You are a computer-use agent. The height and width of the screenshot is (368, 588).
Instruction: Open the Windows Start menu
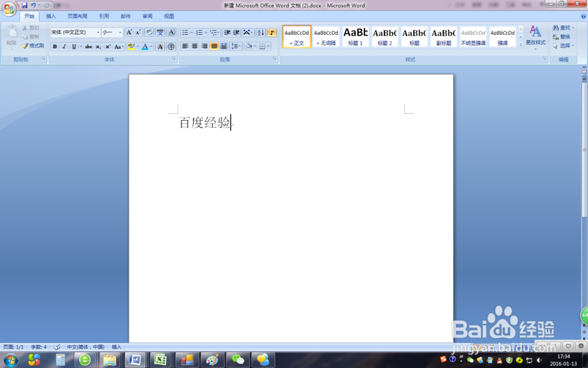click(11, 360)
